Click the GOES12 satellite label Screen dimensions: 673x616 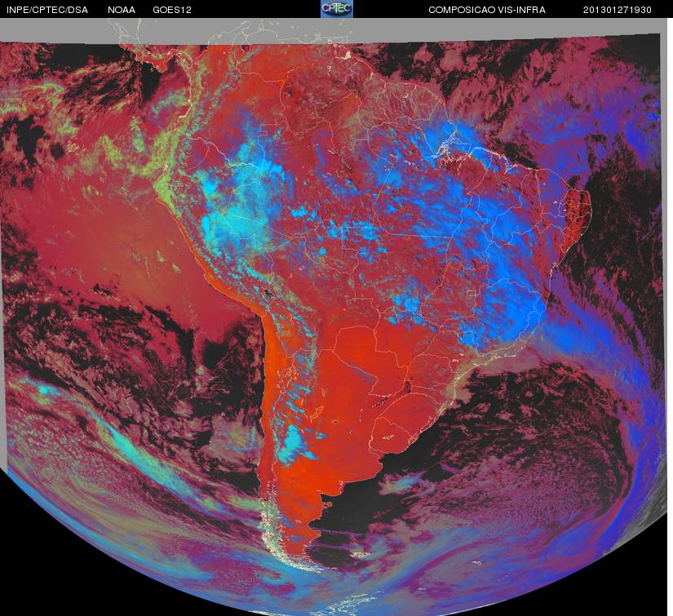[172, 10]
